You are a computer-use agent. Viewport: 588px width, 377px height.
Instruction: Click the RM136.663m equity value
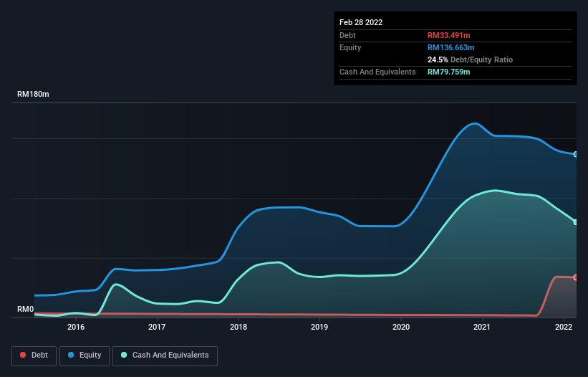(450, 47)
